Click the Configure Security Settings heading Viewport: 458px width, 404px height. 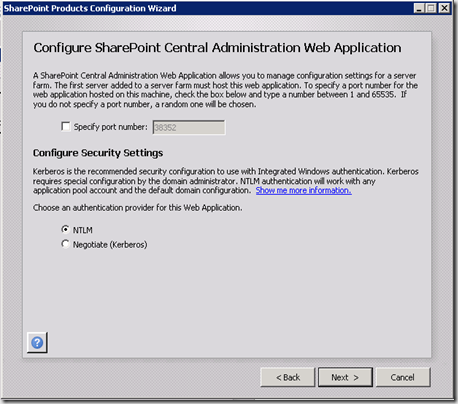click(98, 153)
